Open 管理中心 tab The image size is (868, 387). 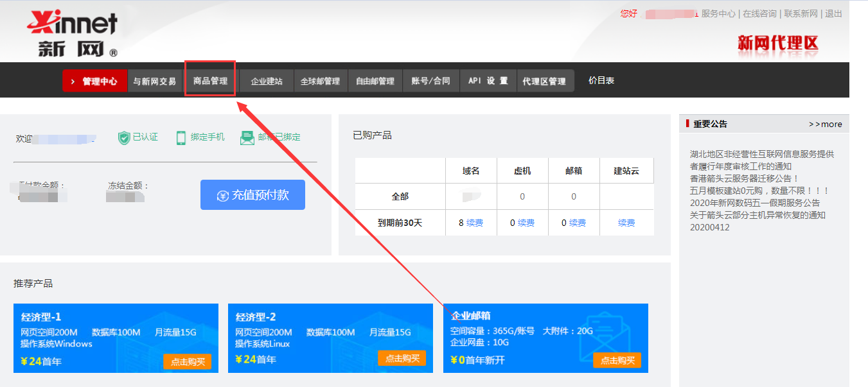95,82
